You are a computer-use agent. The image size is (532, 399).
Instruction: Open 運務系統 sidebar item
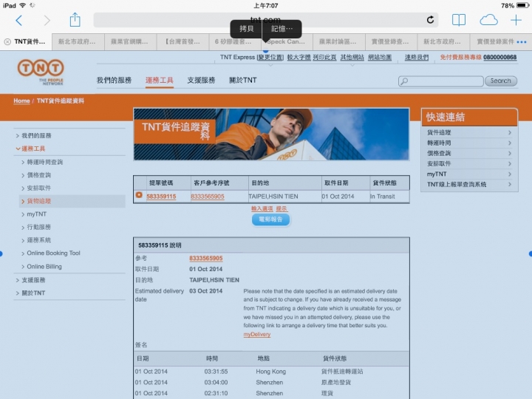[39, 240]
